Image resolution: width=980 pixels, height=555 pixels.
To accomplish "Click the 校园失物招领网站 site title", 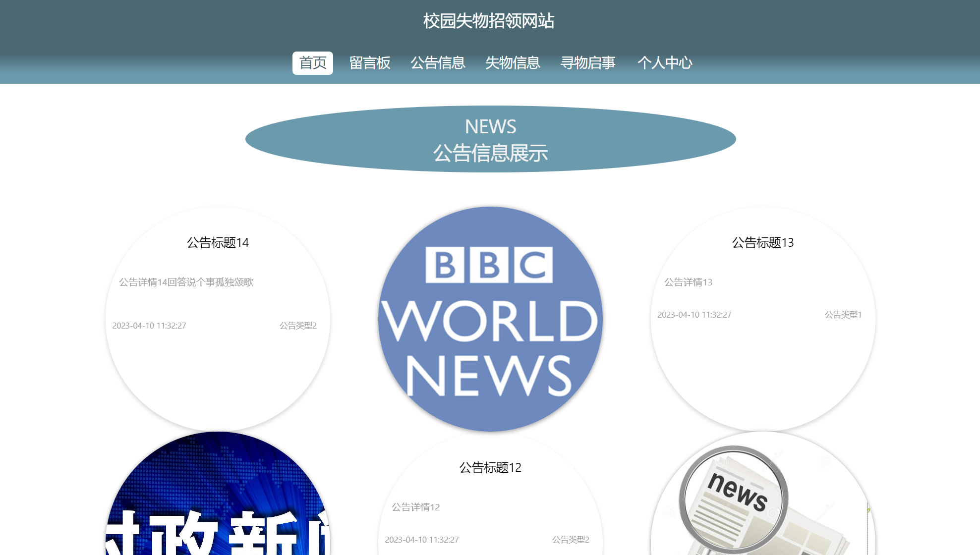I will click(x=489, y=21).
